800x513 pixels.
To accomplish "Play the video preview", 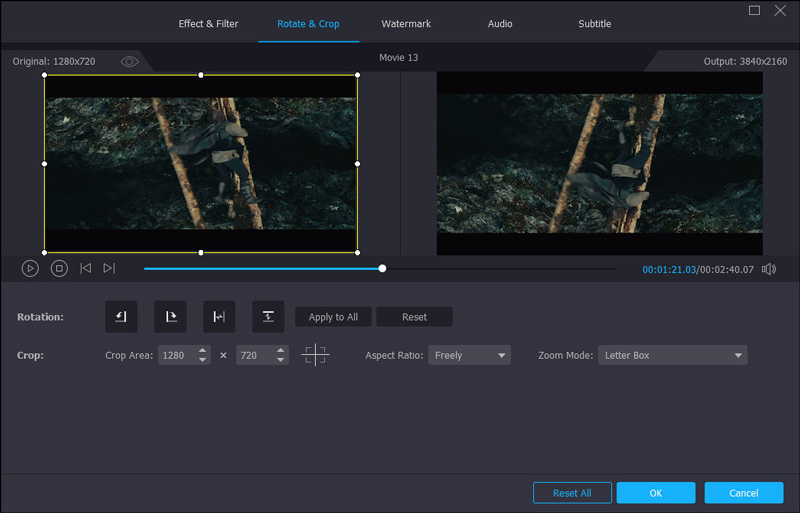I will tap(30, 268).
